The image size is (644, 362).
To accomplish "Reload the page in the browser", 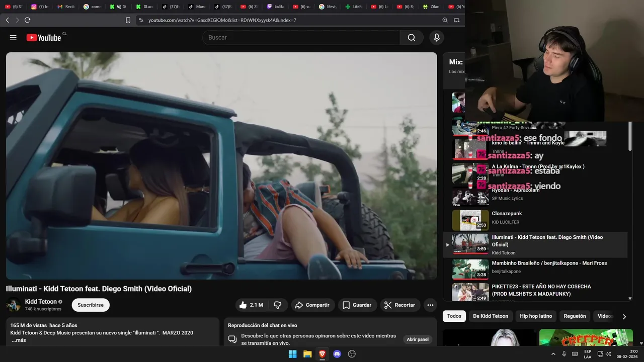I will (x=27, y=20).
